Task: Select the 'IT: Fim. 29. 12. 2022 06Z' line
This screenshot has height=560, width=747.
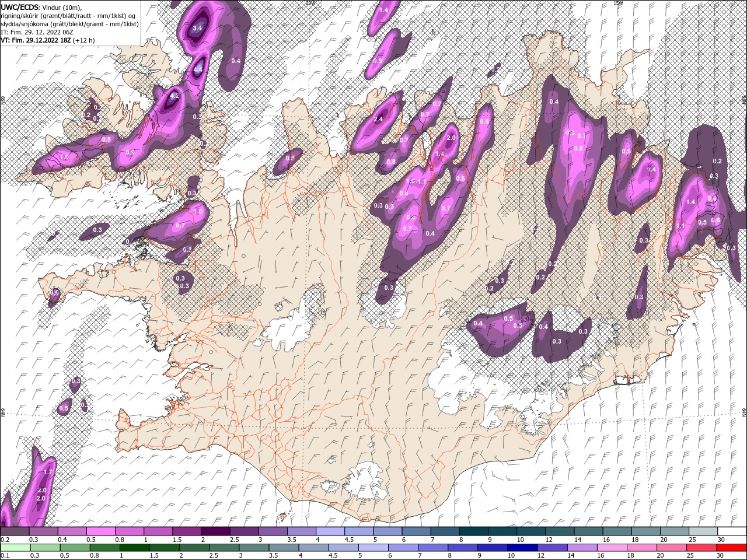Action: tap(36, 32)
